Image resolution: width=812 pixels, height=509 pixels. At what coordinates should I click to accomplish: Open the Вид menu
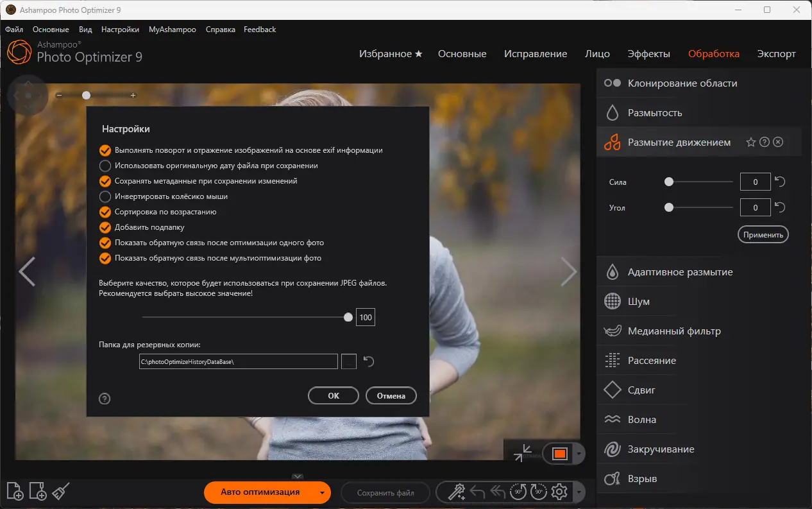coord(85,30)
